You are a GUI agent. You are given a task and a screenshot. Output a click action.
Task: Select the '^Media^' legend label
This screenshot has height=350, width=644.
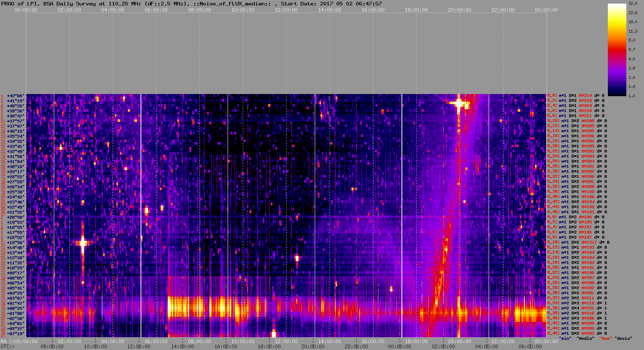pos(585,338)
